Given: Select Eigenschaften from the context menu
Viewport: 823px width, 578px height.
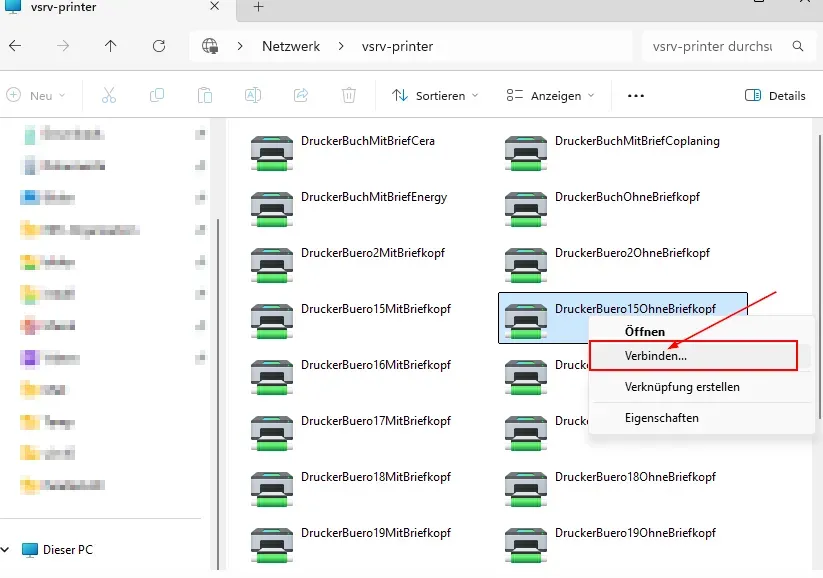Looking at the screenshot, I should coord(661,418).
